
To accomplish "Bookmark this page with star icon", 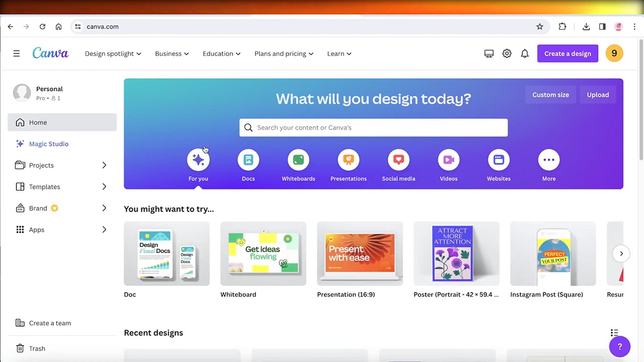I will (540, 26).
